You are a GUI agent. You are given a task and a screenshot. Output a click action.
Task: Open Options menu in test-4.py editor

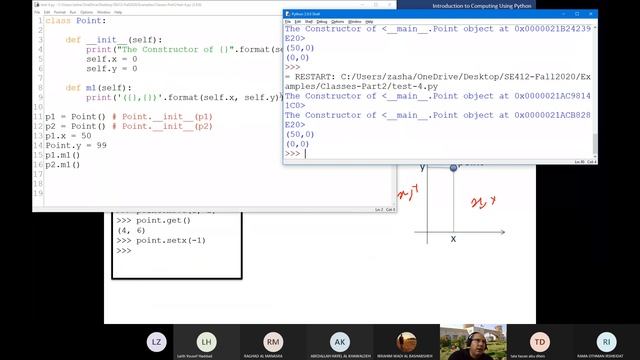coord(86,12)
